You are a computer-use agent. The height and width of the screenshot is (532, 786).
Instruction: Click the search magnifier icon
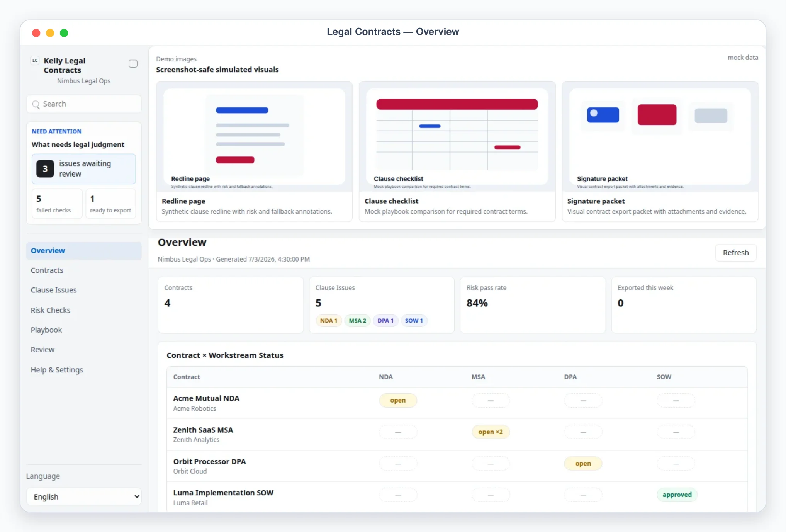coord(36,104)
